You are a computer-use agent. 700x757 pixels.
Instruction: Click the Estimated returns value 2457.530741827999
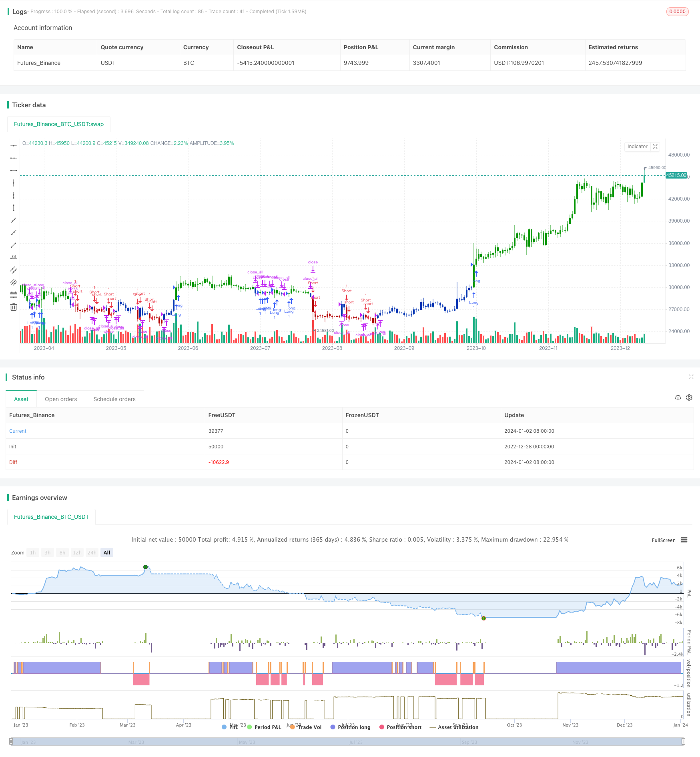pos(615,63)
